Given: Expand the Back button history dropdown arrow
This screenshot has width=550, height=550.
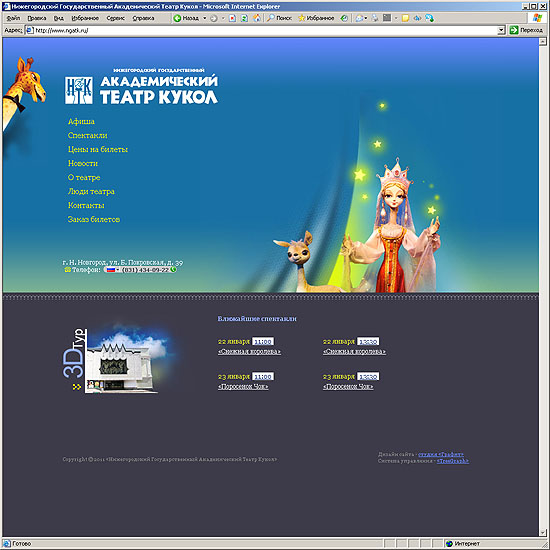Looking at the screenshot, I should tap(204, 18).
